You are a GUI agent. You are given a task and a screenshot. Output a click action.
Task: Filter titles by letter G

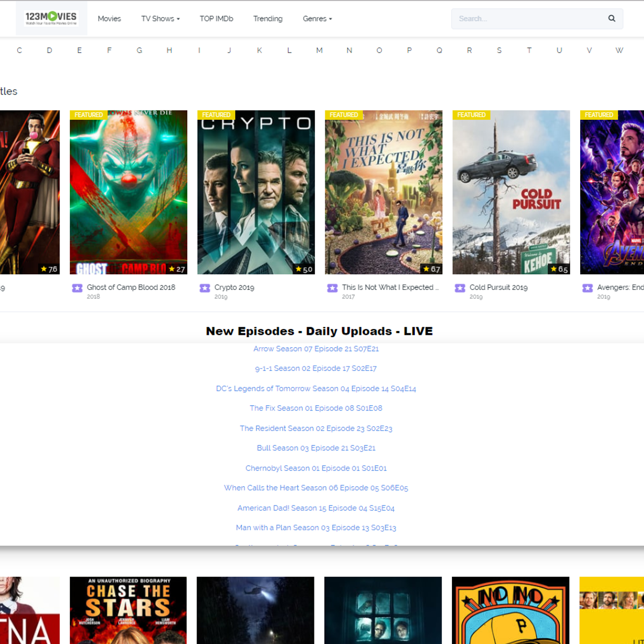click(140, 50)
